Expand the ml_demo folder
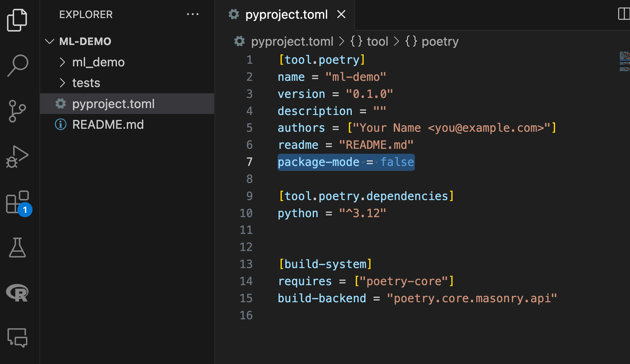The height and width of the screenshot is (364, 630). (98, 62)
